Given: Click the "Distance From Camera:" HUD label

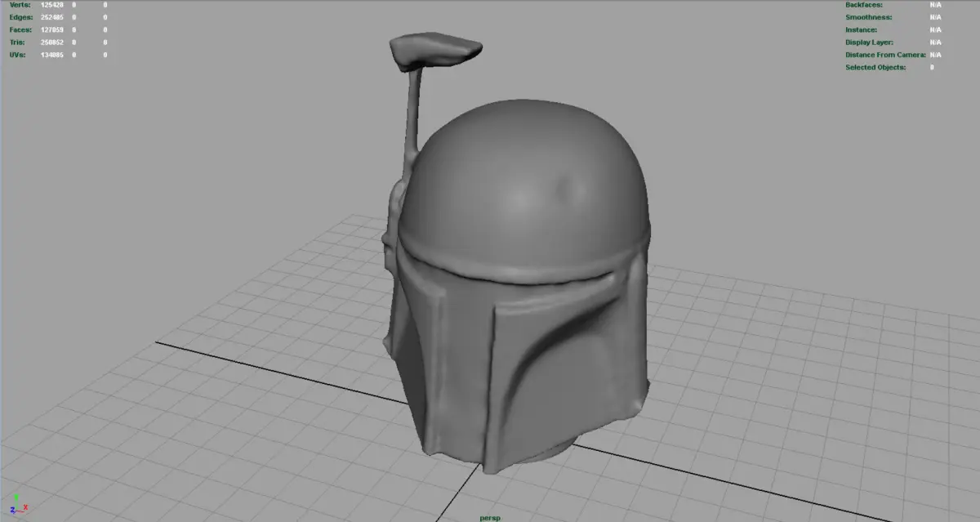Looking at the screenshot, I should [x=885, y=55].
